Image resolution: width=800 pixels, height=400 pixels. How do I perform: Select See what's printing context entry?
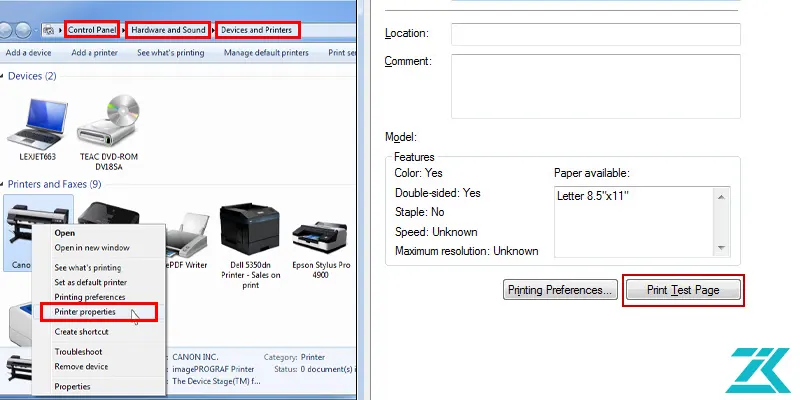pyautogui.click(x=88, y=268)
